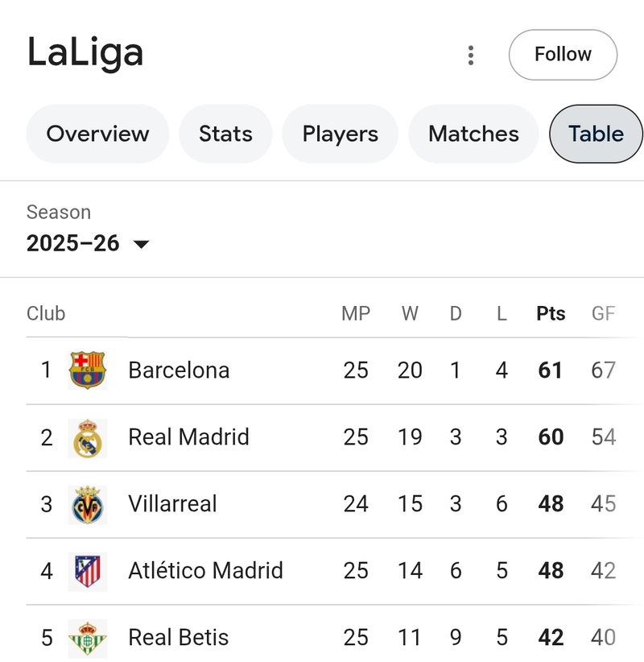Click the Atlético Madrid crest icon
The height and width of the screenshot is (662, 644).
tap(88, 572)
